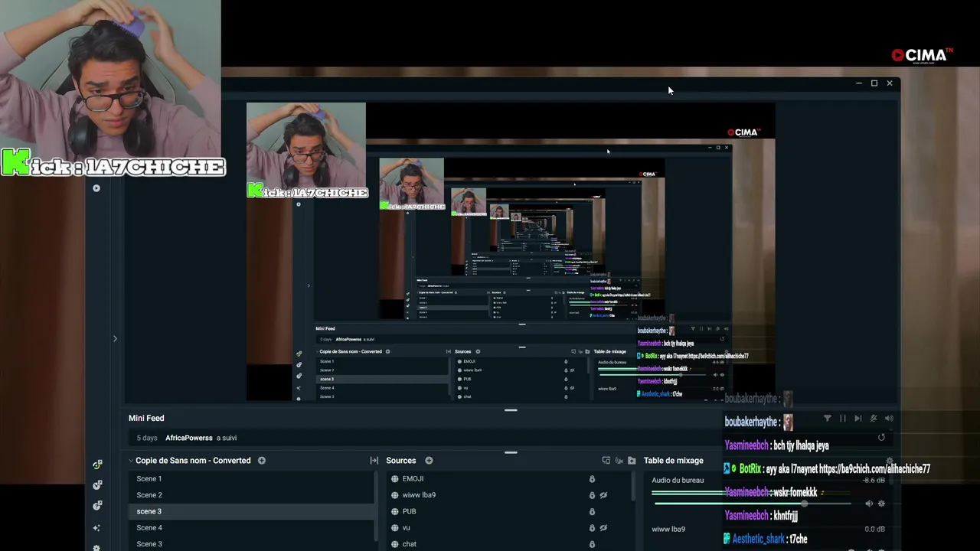Image resolution: width=980 pixels, height=551 pixels.
Task: Toggle lock on vu source
Action: tap(592, 528)
